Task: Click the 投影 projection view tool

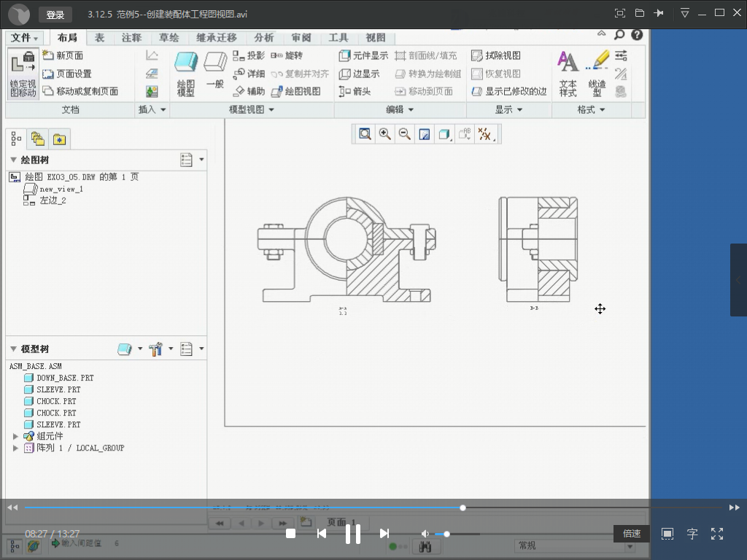Action: tap(249, 55)
